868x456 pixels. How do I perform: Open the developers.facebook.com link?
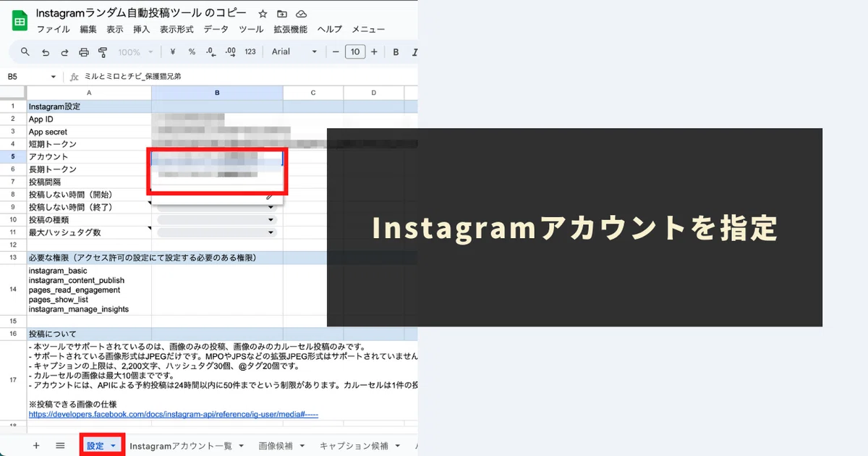[x=174, y=414]
